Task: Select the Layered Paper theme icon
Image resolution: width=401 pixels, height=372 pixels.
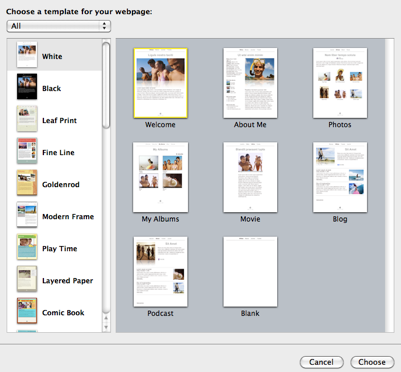Action: (27, 279)
